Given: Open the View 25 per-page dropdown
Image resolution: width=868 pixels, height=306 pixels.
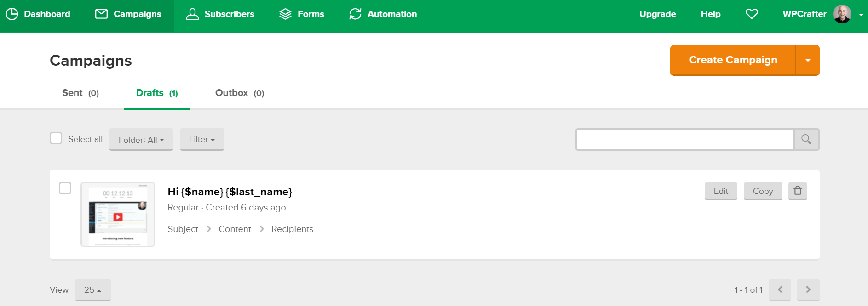Looking at the screenshot, I should pos(93,290).
